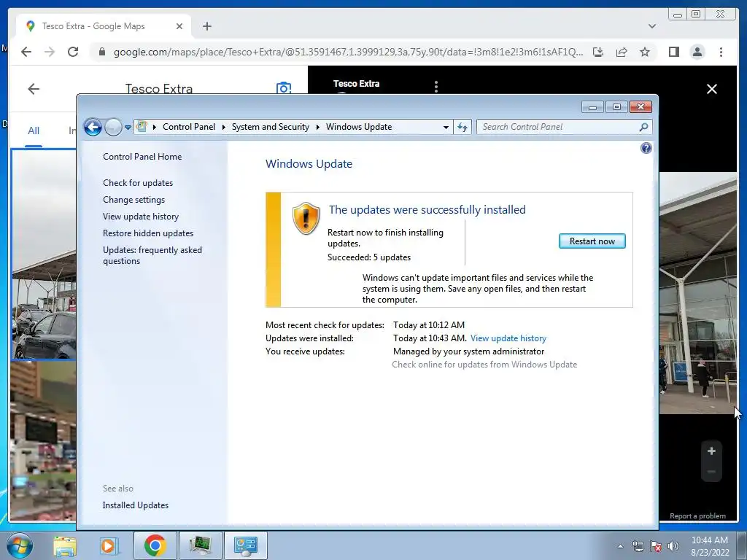Go to Control Panel Home
This screenshot has height=560, width=747.
142,157
